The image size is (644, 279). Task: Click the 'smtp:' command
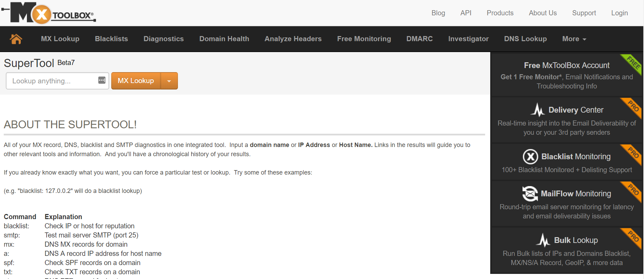(12, 235)
